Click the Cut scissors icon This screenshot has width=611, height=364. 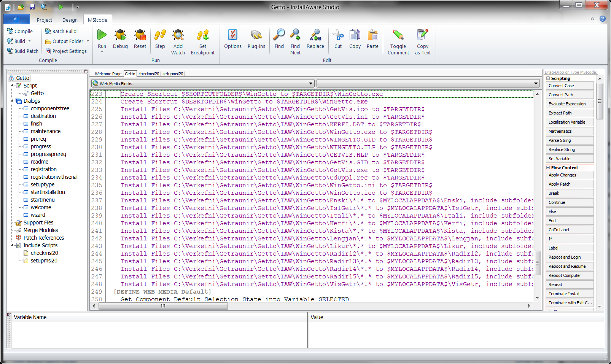coord(338,35)
